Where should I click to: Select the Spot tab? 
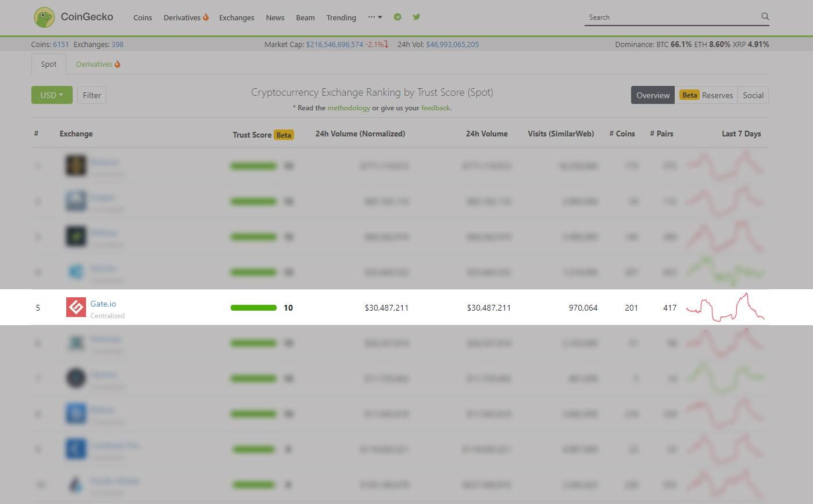tap(49, 64)
